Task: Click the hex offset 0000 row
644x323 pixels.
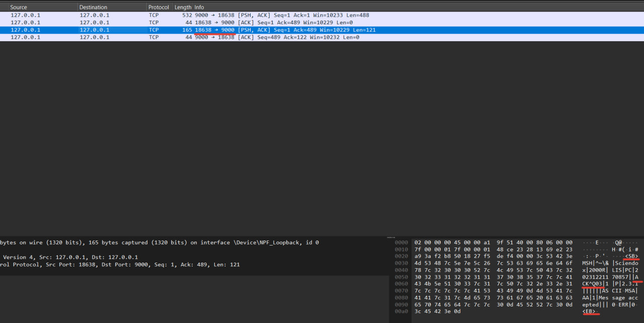Action: click(401, 243)
